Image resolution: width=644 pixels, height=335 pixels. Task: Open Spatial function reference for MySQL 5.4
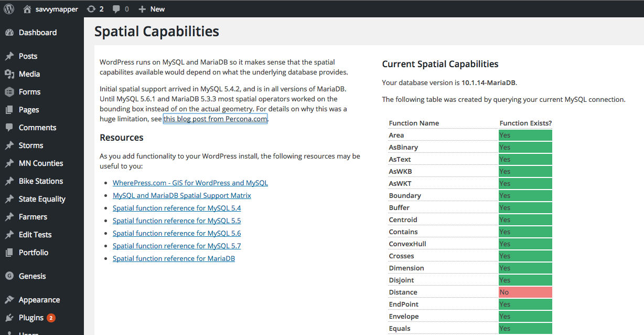click(177, 208)
